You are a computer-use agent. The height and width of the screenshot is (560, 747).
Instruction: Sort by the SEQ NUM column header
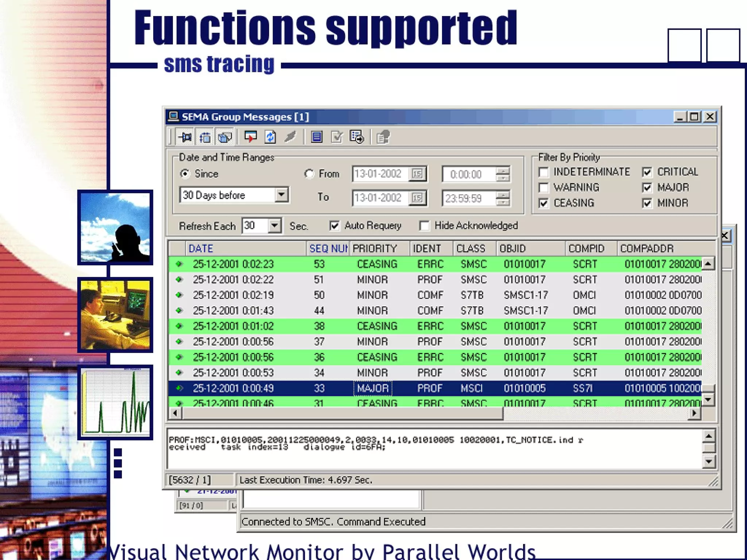point(328,249)
